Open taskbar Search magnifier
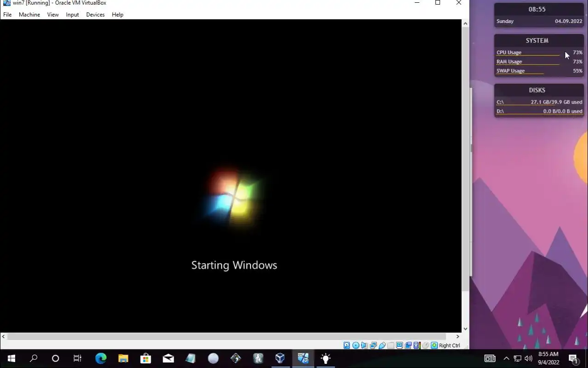This screenshot has height=368, width=588. [34, 358]
